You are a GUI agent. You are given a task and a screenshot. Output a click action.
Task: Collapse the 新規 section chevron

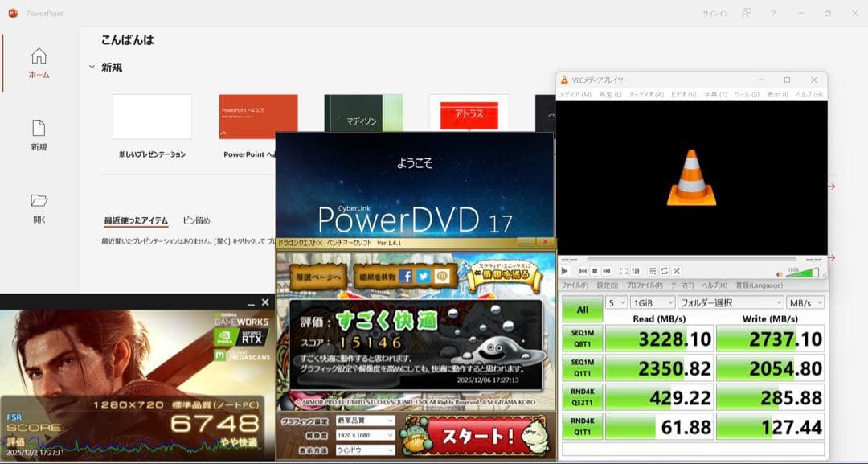pos(92,67)
